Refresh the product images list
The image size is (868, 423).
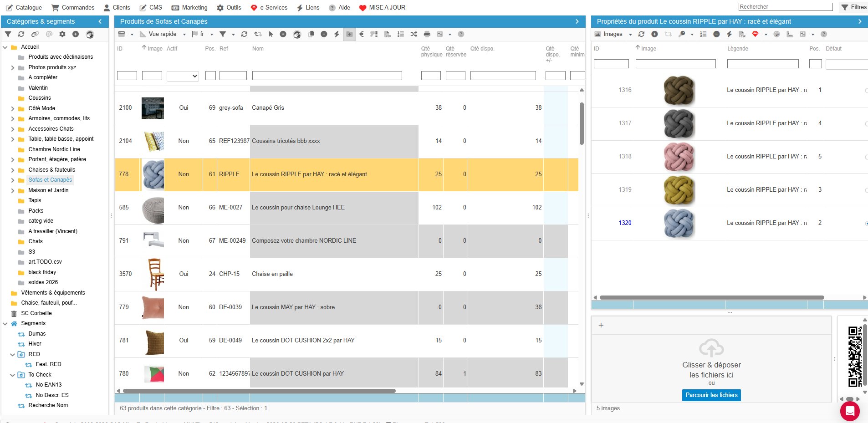641,34
